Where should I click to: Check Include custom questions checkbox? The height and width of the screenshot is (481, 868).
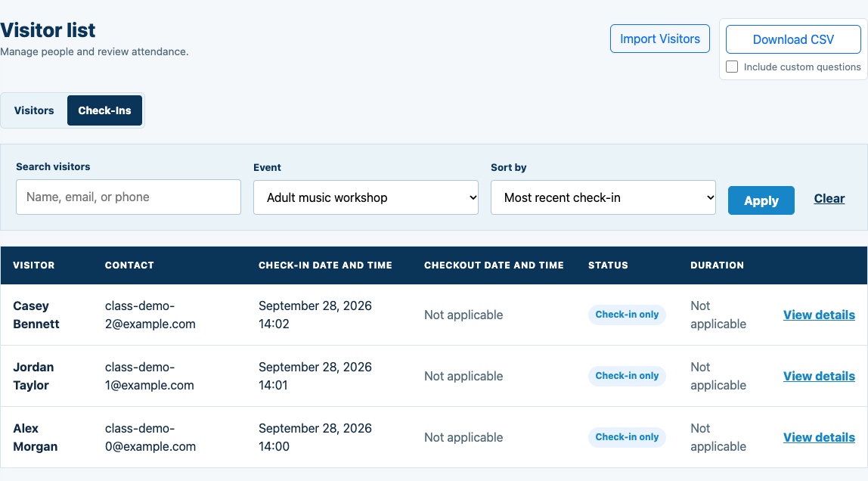(732, 67)
